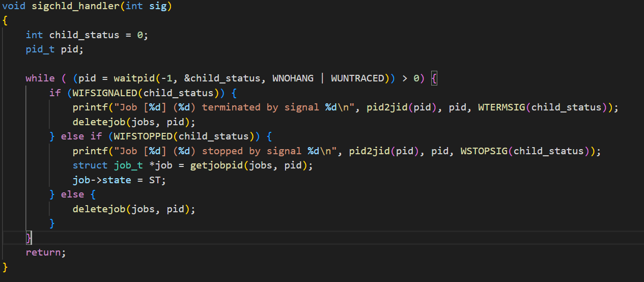This screenshot has width=644, height=282.
Task: Click the waitpid function call
Action: [x=134, y=78]
